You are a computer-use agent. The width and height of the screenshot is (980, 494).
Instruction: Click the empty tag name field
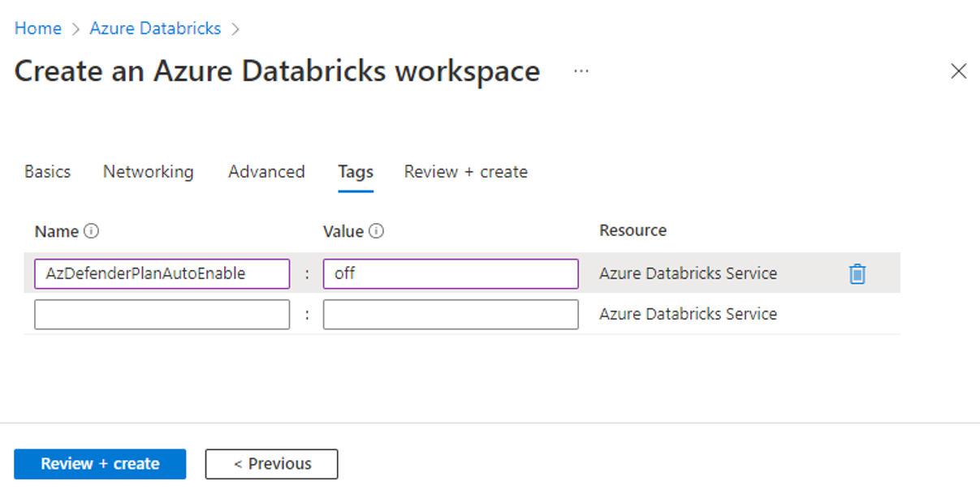tap(162, 315)
